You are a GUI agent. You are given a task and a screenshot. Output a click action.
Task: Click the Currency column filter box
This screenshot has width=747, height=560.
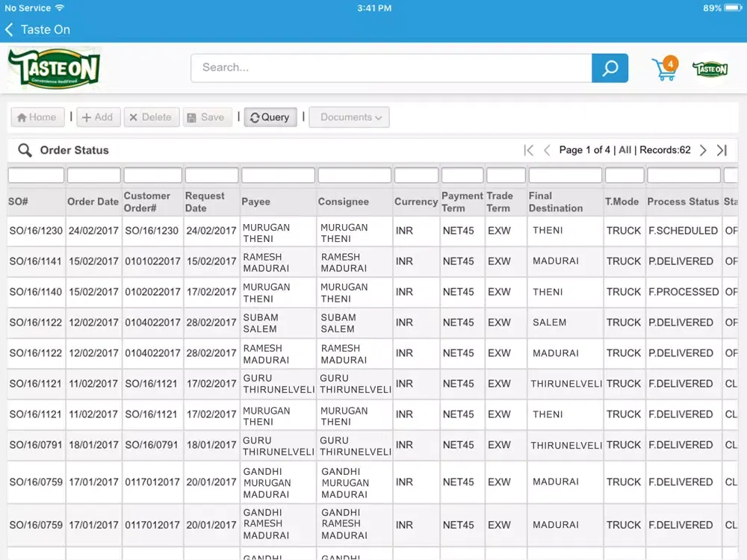416,175
